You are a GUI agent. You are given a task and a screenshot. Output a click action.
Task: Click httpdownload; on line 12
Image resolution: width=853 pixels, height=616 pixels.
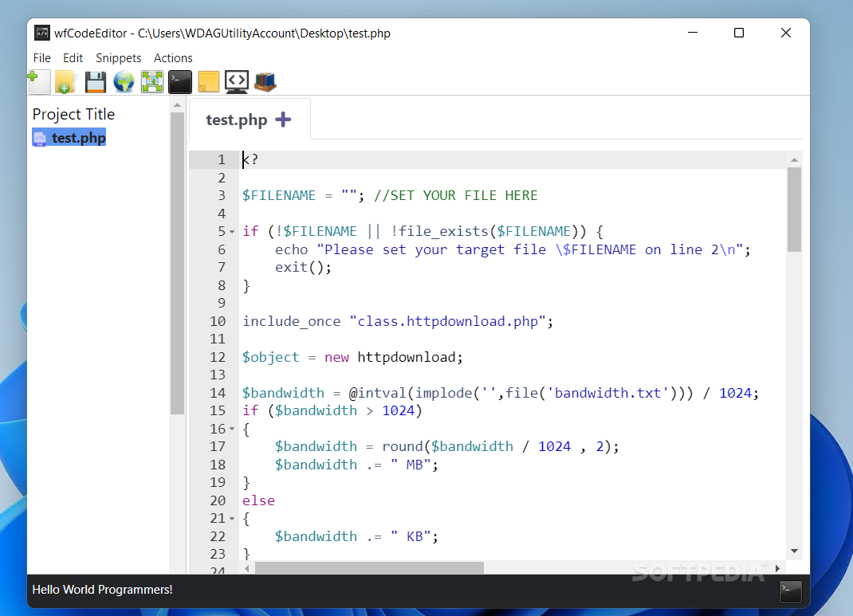point(411,357)
